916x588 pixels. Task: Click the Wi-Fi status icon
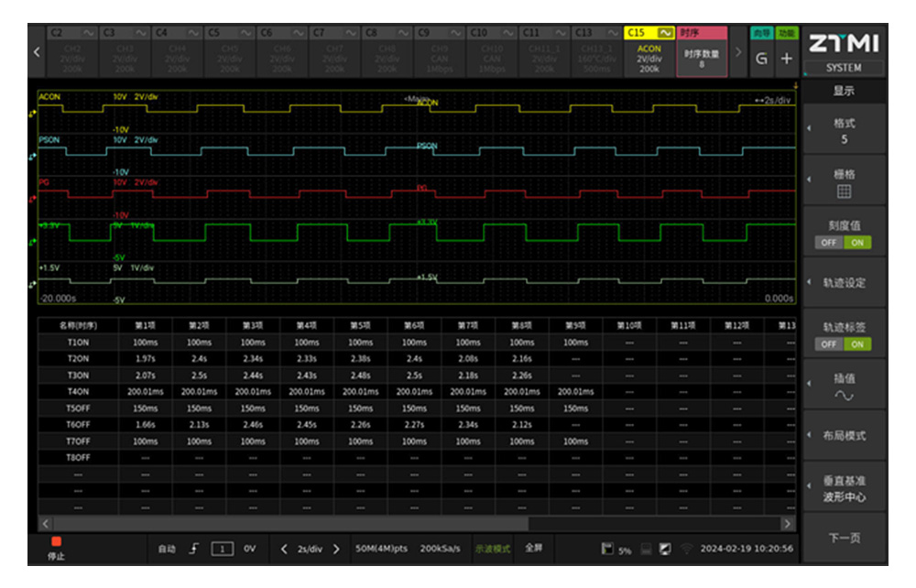(x=686, y=549)
